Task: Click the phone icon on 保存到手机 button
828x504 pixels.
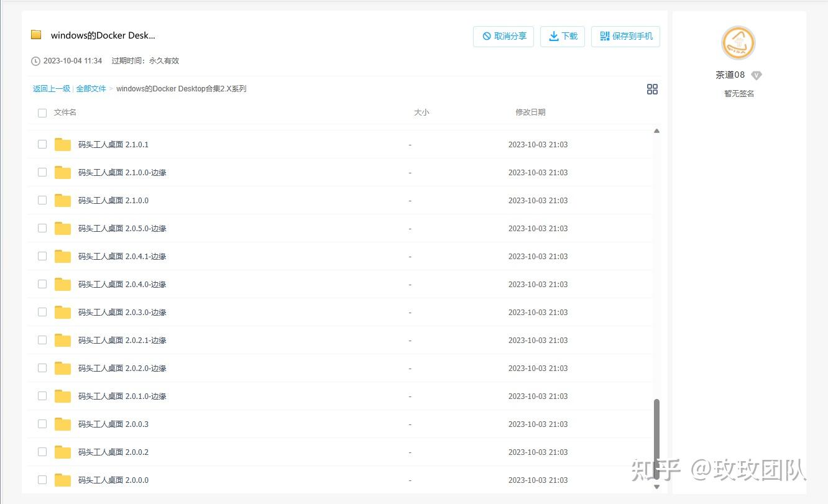Action: coord(605,36)
